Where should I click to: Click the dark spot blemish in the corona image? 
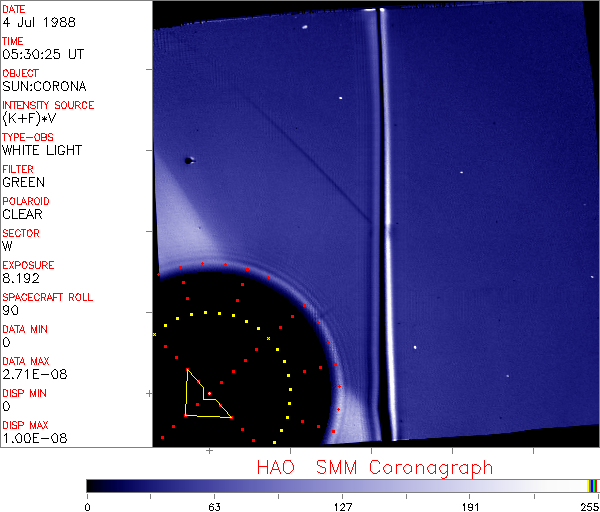pos(187,160)
